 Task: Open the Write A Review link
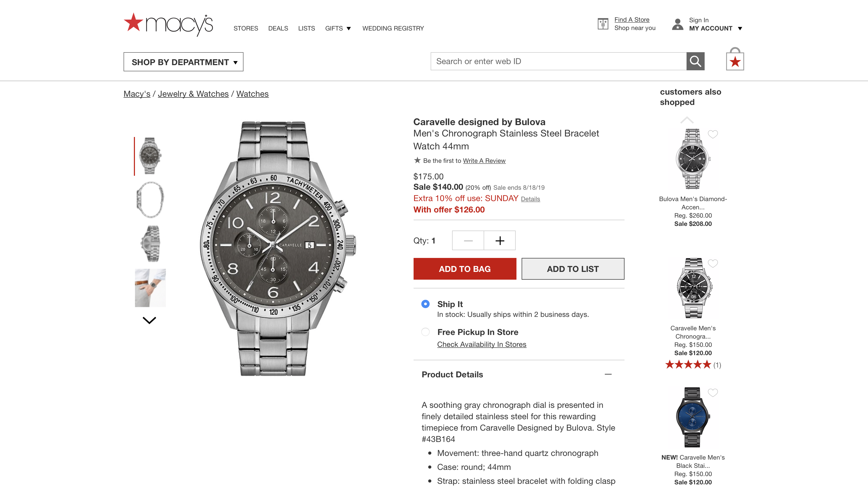484,161
